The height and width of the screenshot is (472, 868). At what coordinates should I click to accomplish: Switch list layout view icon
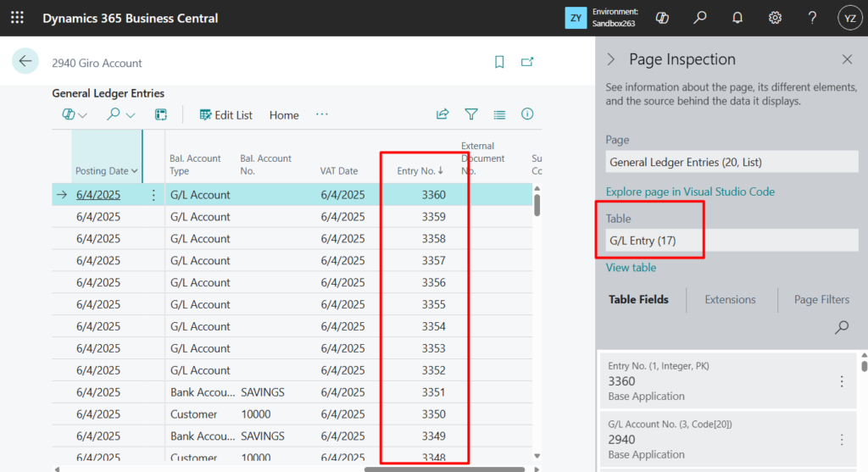pos(499,114)
